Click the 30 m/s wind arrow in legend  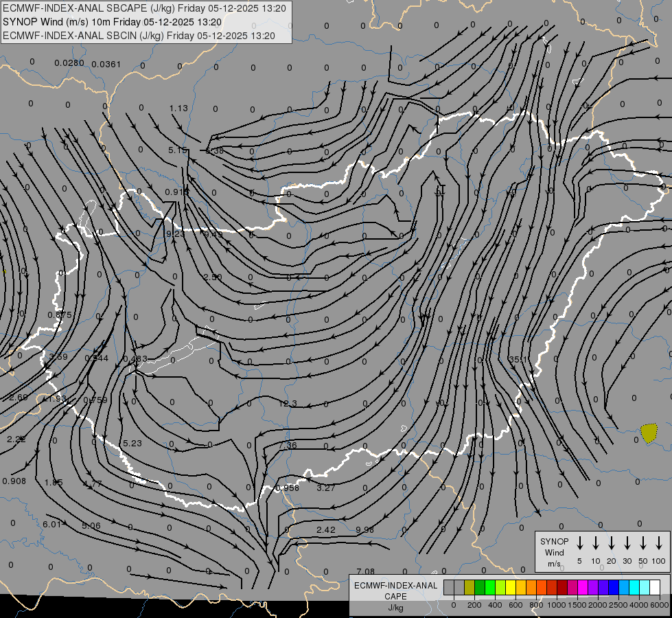(x=627, y=543)
